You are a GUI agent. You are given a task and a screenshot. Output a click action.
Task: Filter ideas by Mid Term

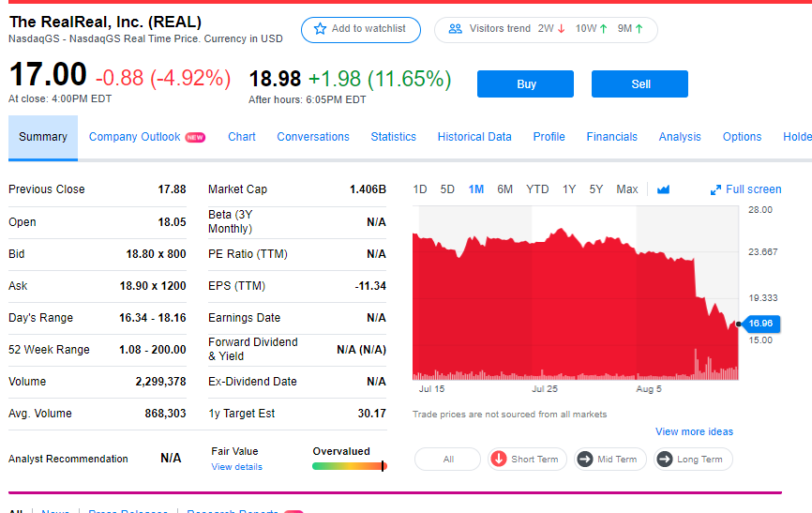[610, 460]
